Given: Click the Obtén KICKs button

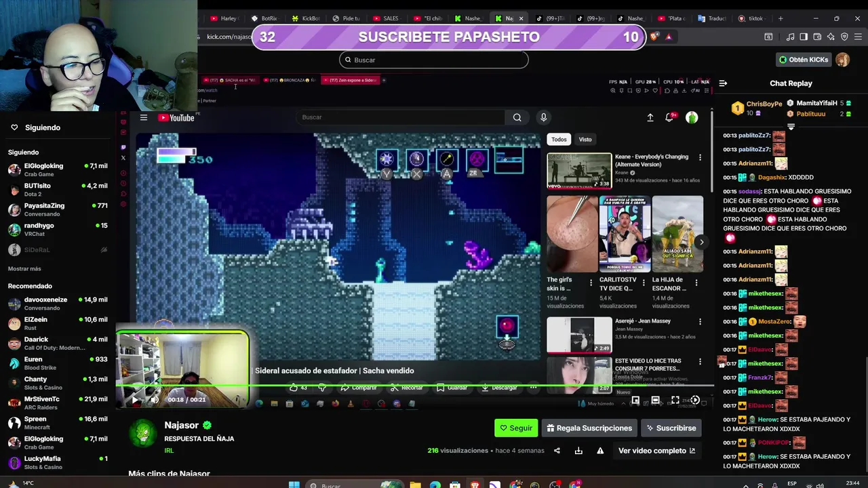Looking at the screenshot, I should pyautogui.click(x=804, y=60).
